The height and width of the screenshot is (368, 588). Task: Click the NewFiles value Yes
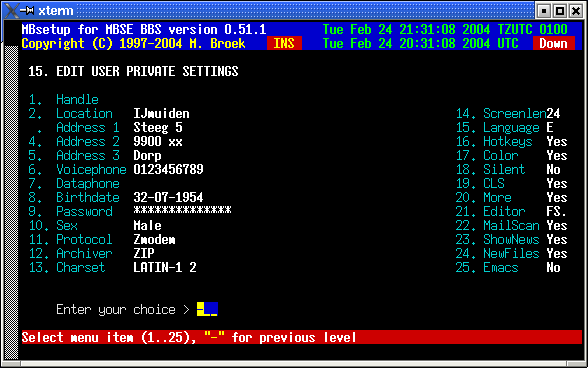(557, 254)
